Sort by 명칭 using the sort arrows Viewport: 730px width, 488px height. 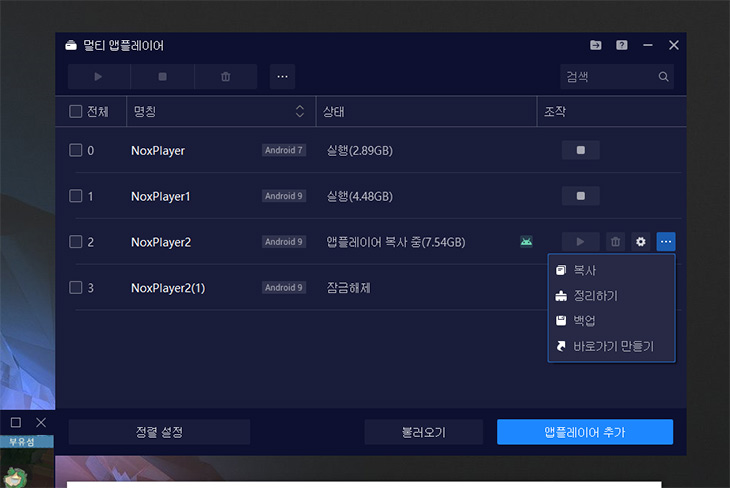pyautogui.click(x=300, y=111)
